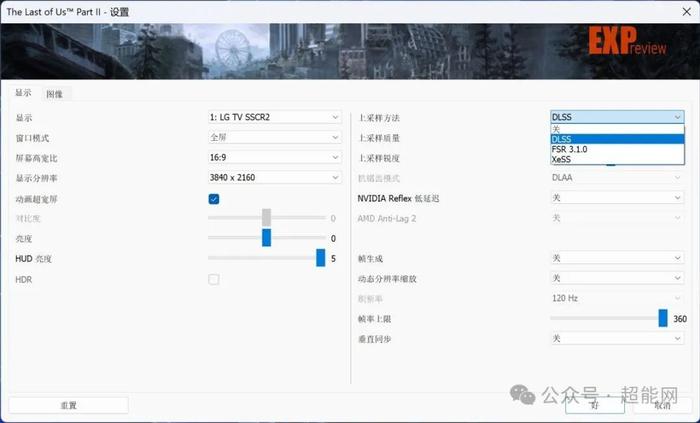Screen dimensions: 700x423
Task: Click the 重置 reset button
Action: pyautogui.click(x=69, y=405)
